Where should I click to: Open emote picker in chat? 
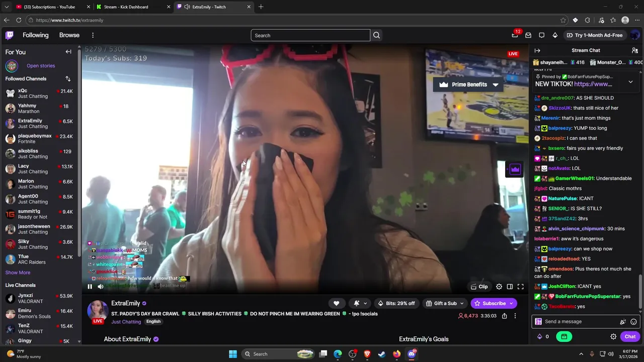pos(633,322)
